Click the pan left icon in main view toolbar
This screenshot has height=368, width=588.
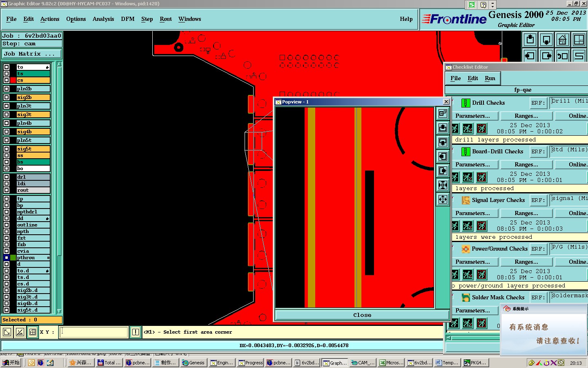click(x=530, y=56)
